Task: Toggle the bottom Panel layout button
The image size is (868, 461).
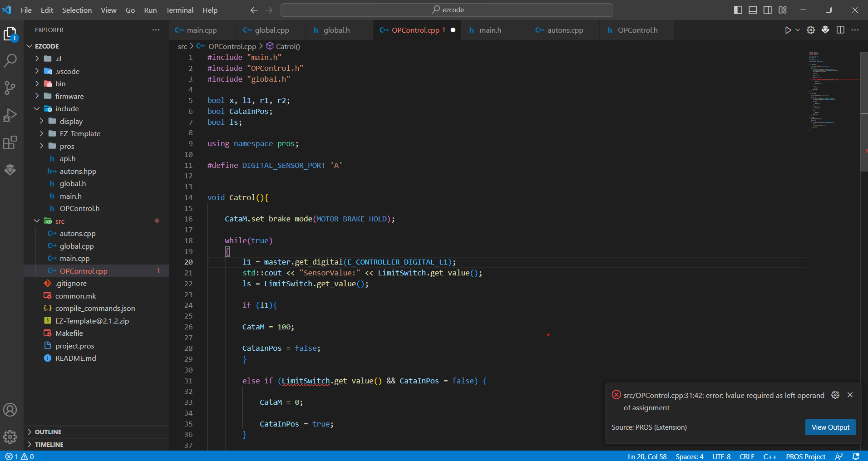Action: coord(753,10)
